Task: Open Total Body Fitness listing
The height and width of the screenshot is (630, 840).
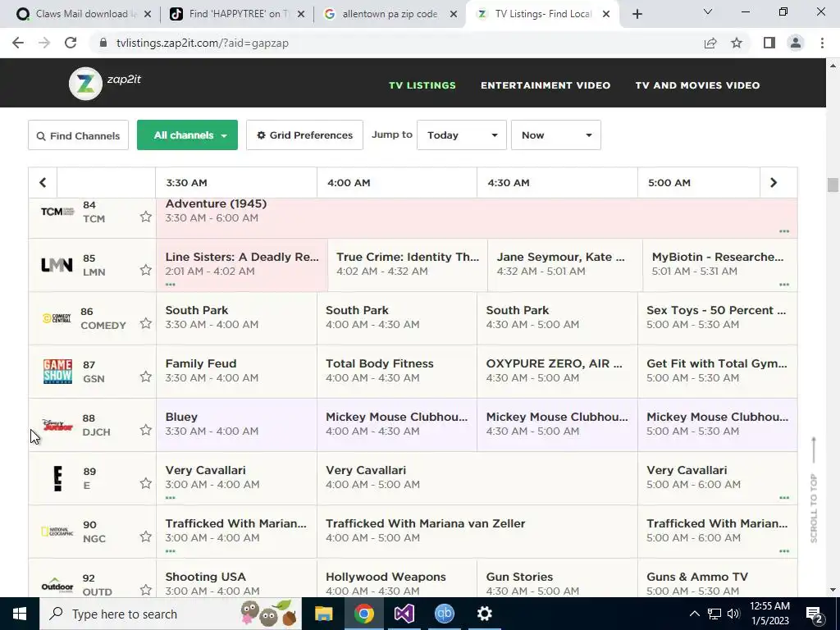Action: [x=397, y=372]
